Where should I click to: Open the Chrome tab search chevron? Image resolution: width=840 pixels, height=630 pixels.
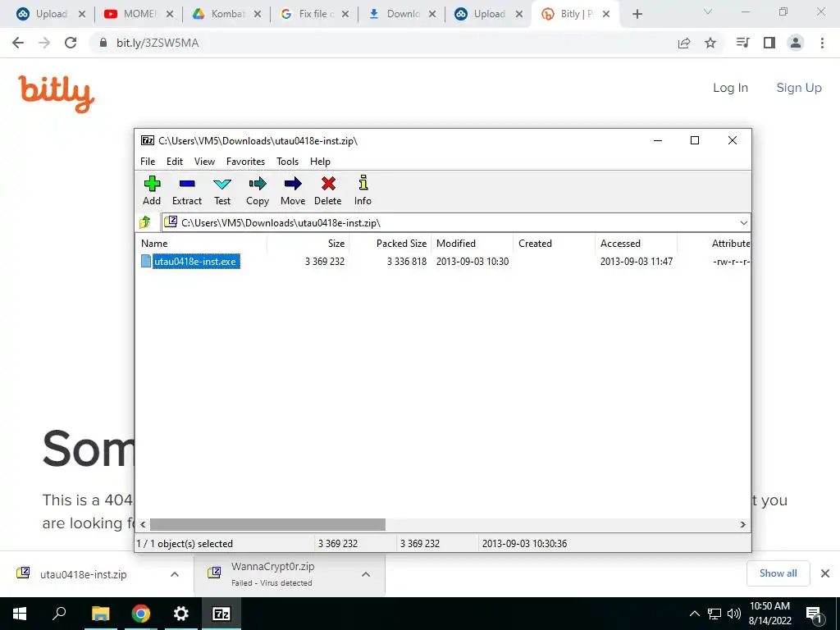708,11
